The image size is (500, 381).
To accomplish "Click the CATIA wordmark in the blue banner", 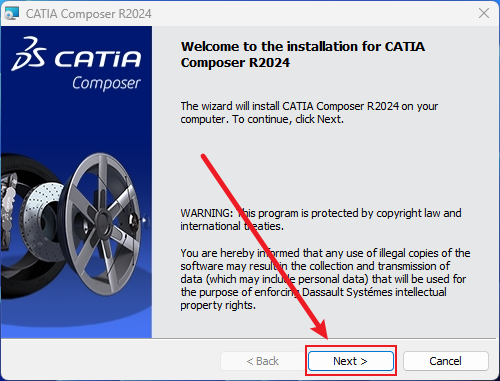I will click(98, 59).
